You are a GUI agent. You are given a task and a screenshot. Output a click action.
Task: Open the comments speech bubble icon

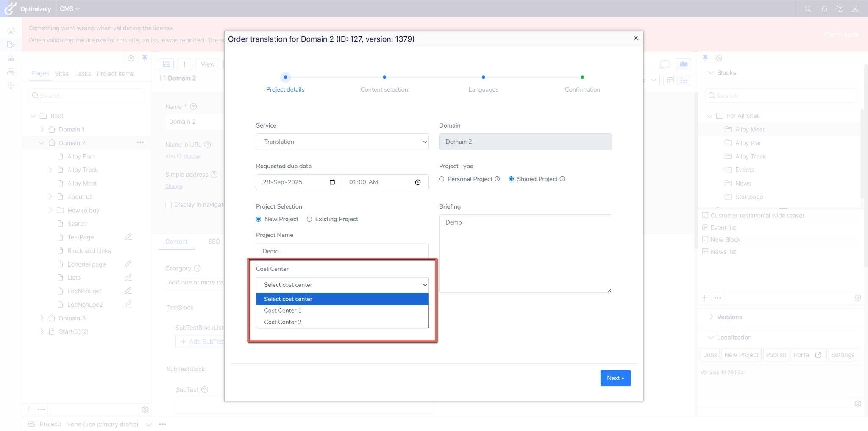click(665, 64)
